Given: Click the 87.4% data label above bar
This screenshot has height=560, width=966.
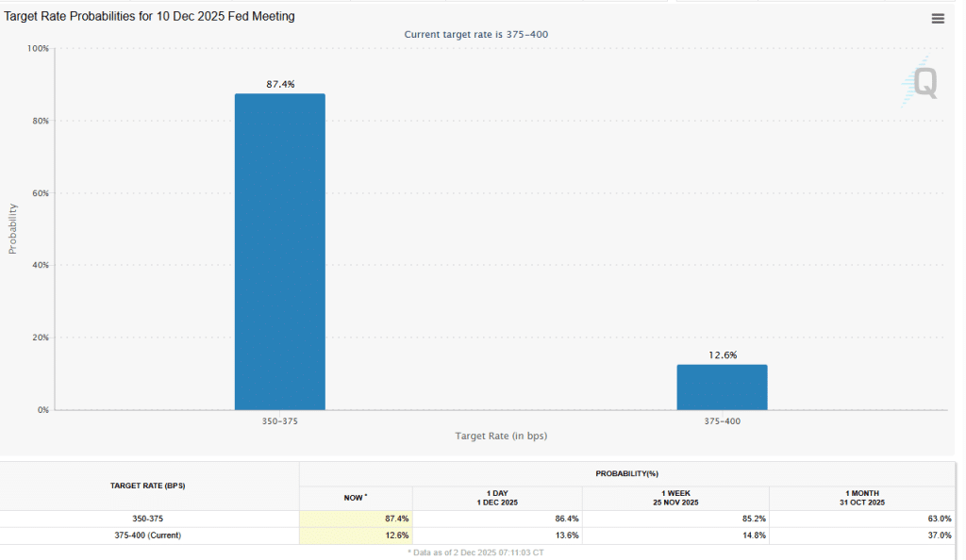Looking at the screenshot, I should [x=280, y=84].
